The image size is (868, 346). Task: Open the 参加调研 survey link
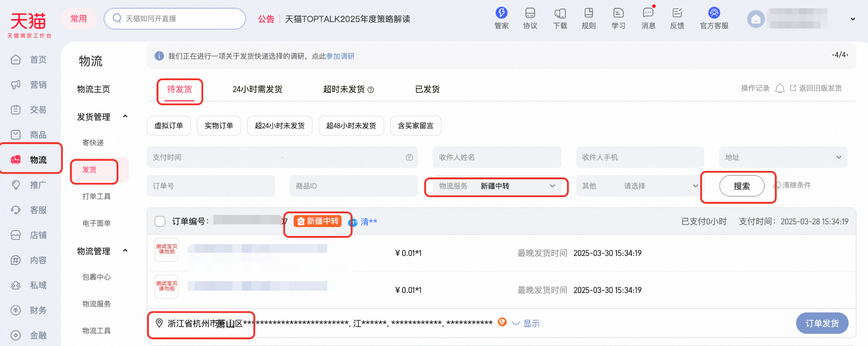(x=340, y=56)
